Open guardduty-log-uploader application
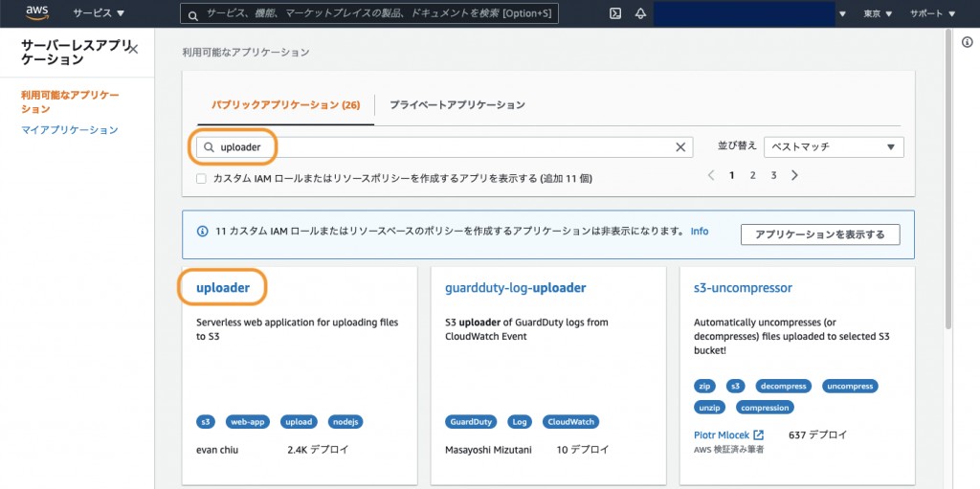Viewport: 980px width, 489px height. click(x=516, y=288)
